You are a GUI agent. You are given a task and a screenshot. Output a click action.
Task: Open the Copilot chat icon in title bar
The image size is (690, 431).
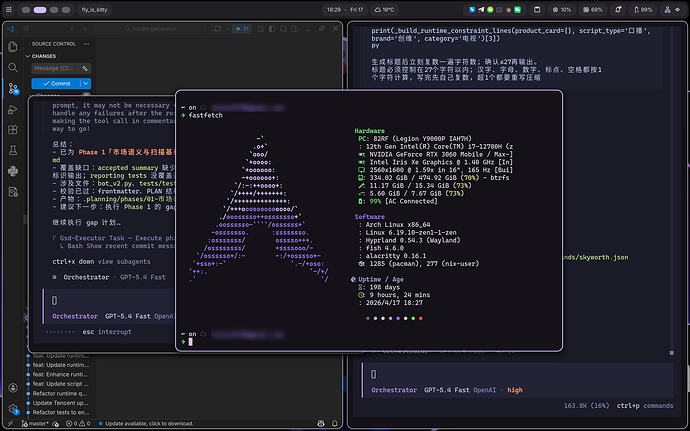pos(217,29)
